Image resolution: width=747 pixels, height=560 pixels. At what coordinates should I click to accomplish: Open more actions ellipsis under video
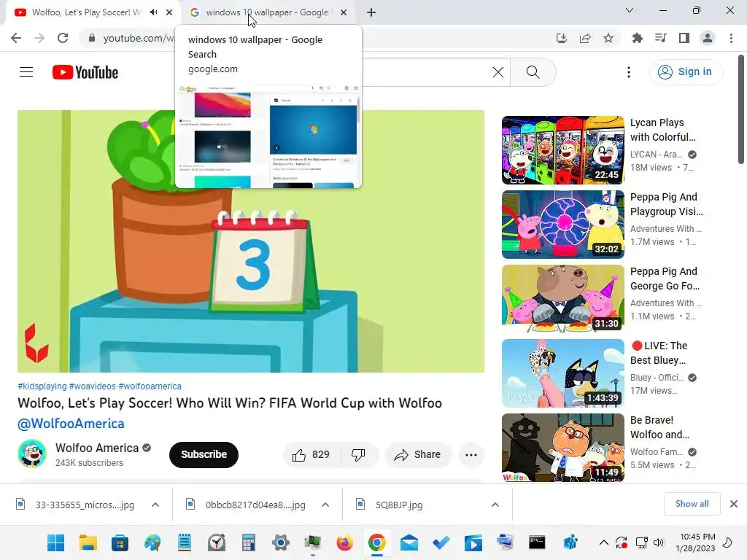click(471, 455)
